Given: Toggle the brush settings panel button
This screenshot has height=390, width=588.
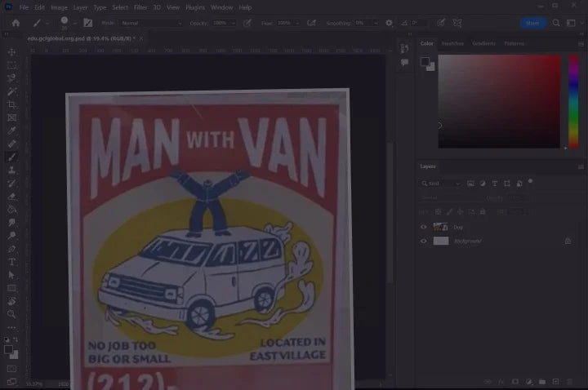Looking at the screenshot, I should pos(87,23).
